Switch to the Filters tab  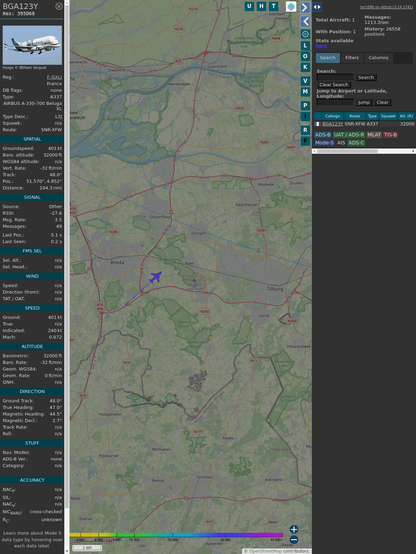tap(352, 58)
